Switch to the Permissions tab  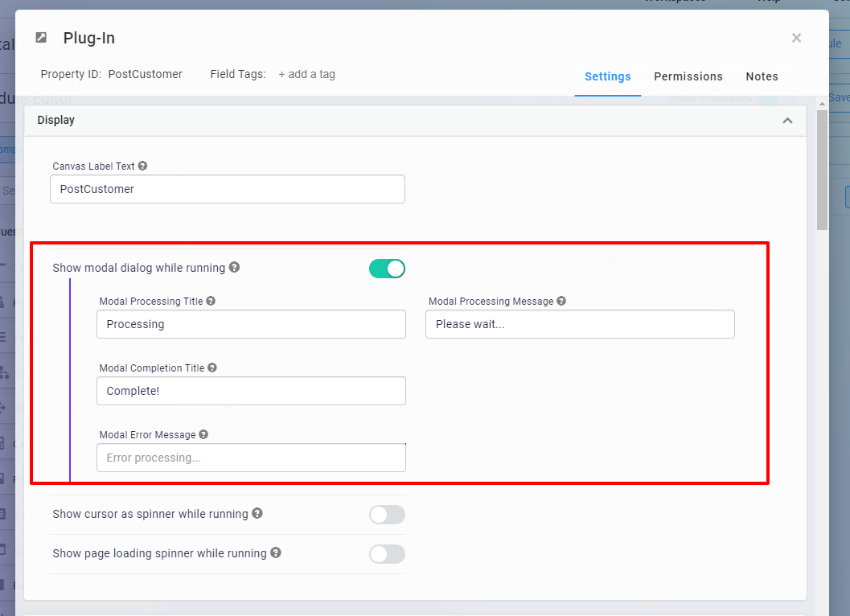click(688, 76)
